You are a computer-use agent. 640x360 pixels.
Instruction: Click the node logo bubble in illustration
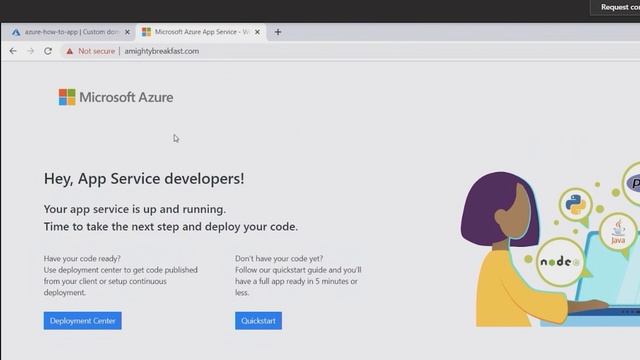(x=560, y=262)
